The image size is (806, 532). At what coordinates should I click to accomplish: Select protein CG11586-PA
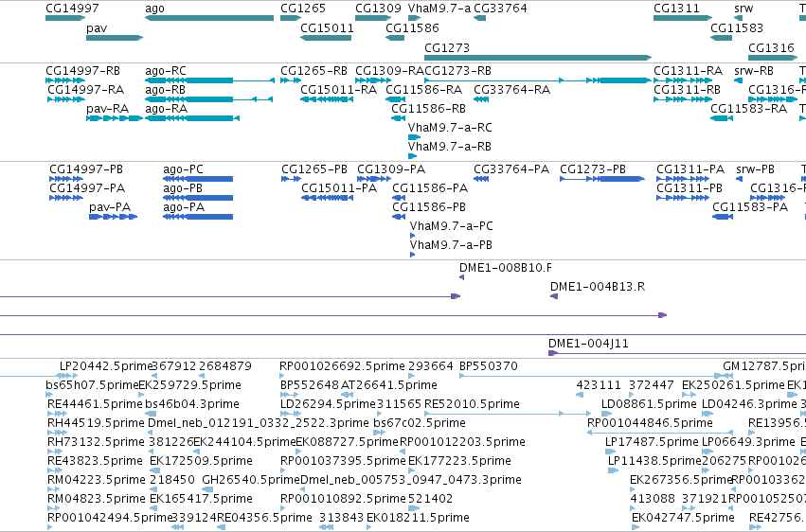[430, 188]
